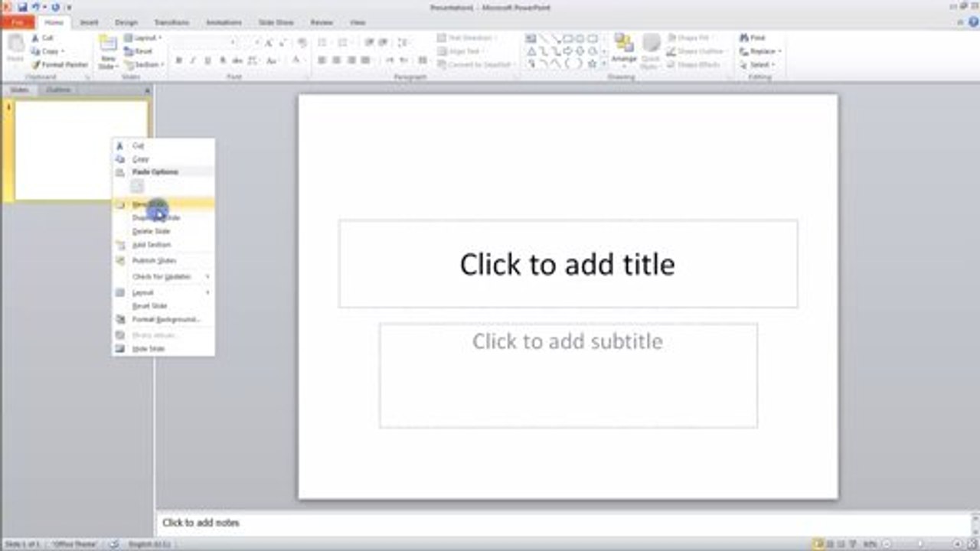Image resolution: width=980 pixels, height=551 pixels.
Task: Click the Undo icon in the quick access toolbar
Action: coord(35,7)
